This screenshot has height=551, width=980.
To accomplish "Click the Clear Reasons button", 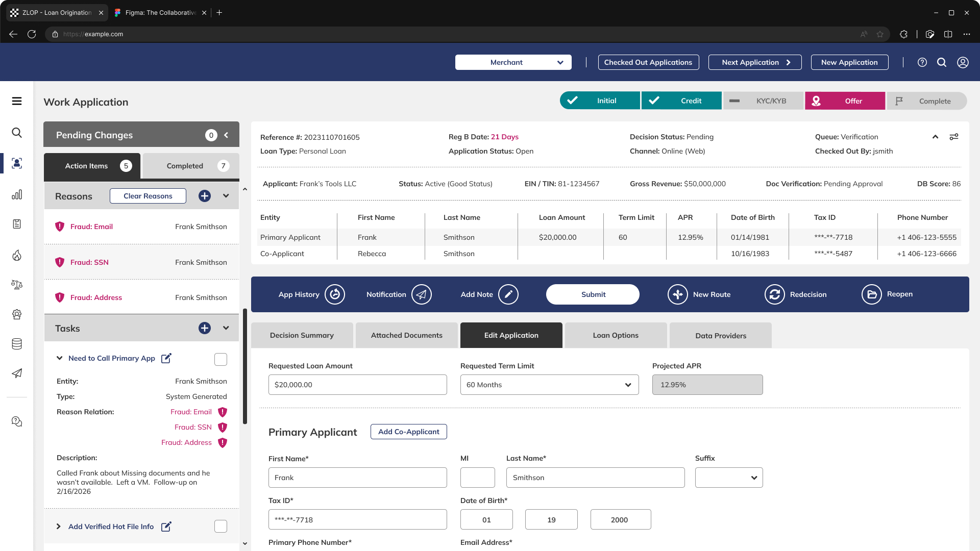I will pos(148,196).
